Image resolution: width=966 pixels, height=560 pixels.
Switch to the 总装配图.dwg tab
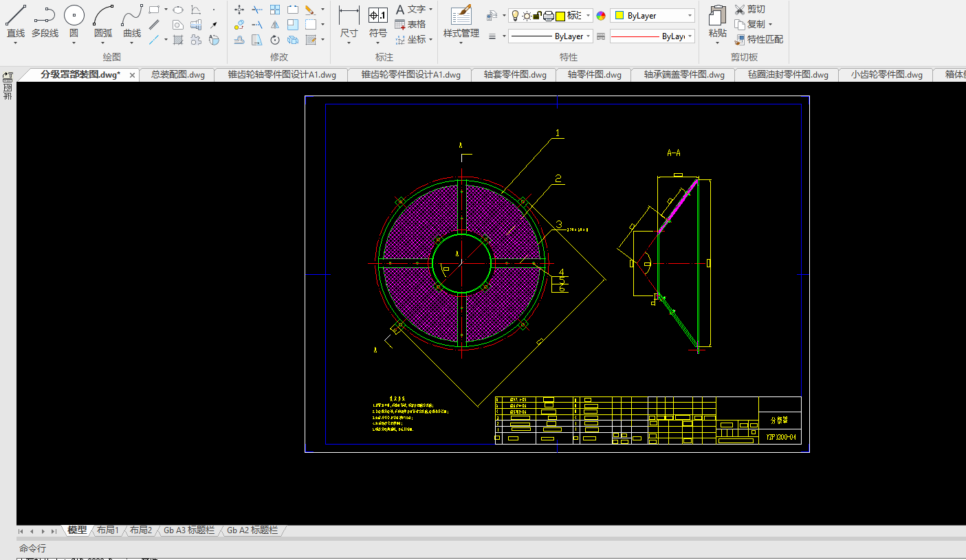[x=178, y=75]
